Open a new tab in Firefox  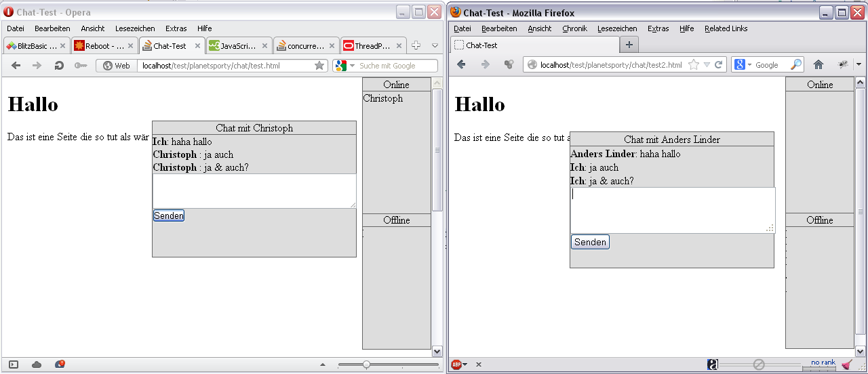[x=629, y=45]
